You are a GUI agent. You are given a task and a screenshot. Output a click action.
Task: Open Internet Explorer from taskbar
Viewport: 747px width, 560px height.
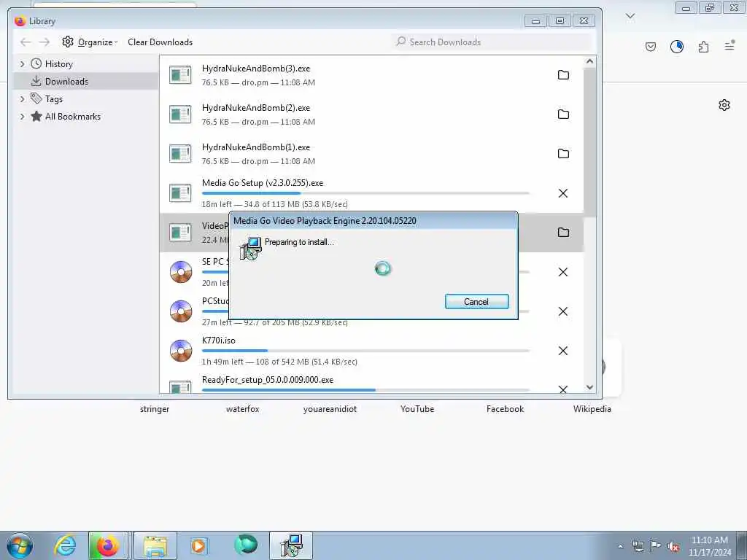(65, 545)
